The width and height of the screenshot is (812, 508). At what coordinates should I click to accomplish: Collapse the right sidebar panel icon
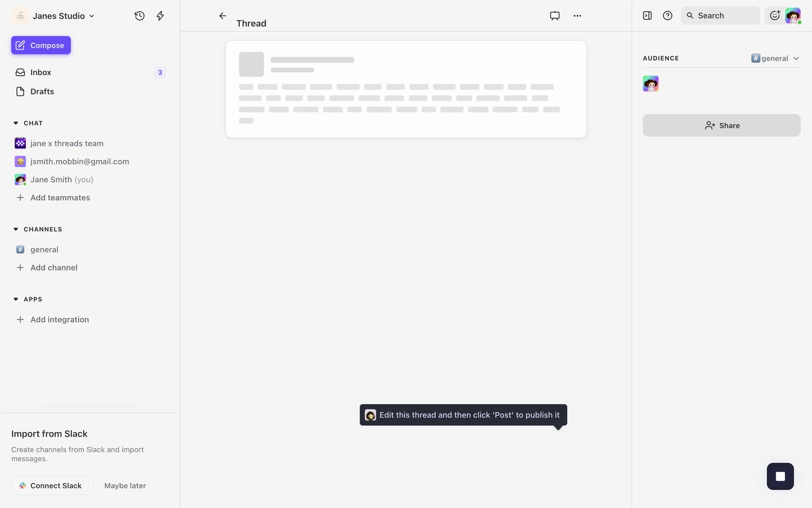(647, 16)
